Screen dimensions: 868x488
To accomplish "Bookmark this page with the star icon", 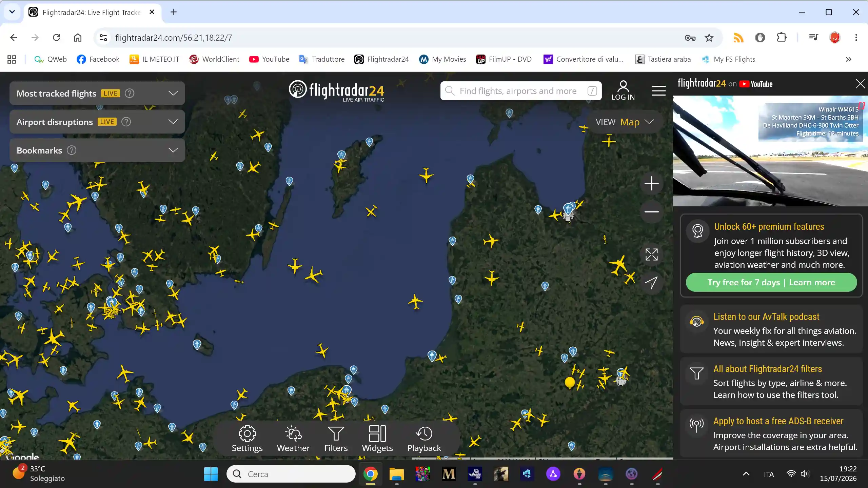I will click(709, 38).
